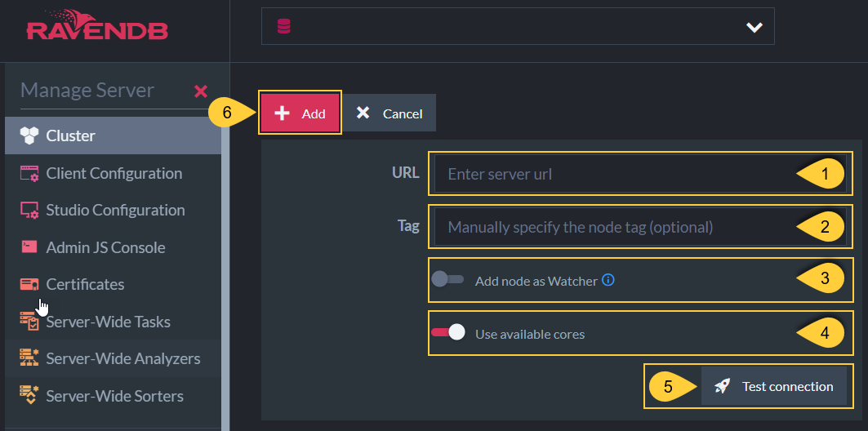Open Studio Configuration
The height and width of the screenshot is (431, 868).
(113, 211)
